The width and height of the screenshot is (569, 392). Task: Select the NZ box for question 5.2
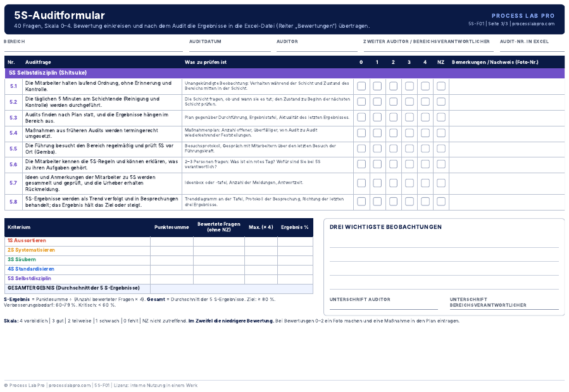(x=441, y=102)
